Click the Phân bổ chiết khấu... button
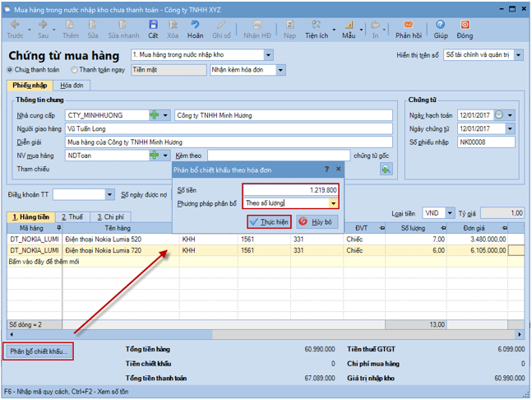The width and height of the screenshot is (532, 400). [x=39, y=351]
